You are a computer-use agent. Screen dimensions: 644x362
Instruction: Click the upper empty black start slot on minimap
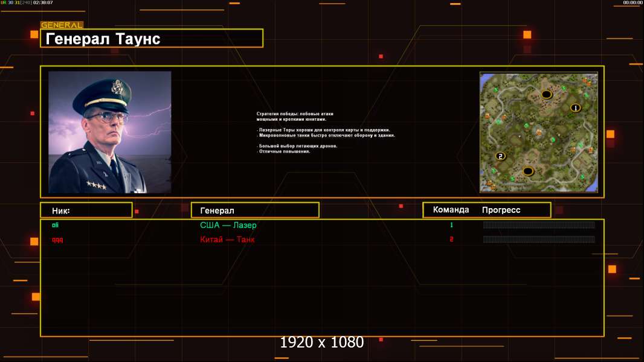(546, 94)
